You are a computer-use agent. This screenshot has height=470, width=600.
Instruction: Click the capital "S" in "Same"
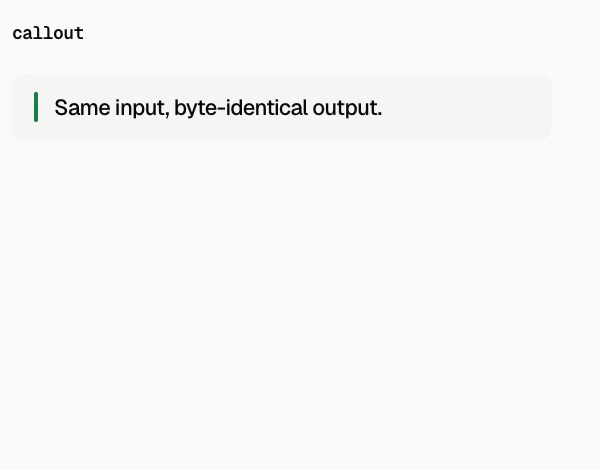click(x=61, y=108)
